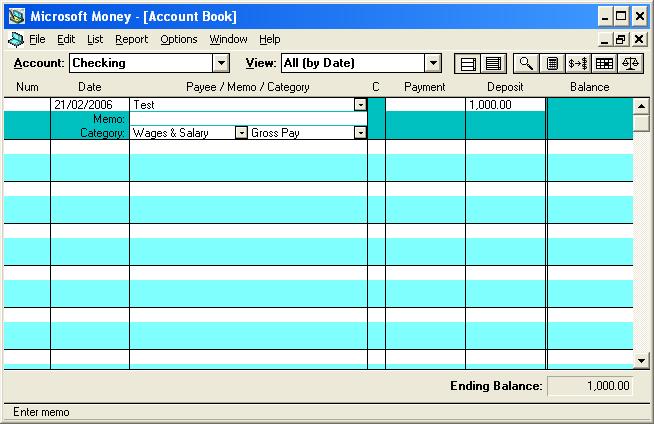Click the Microsoft Money title bar icon
This screenshot has width=654, height=424.
17,16
